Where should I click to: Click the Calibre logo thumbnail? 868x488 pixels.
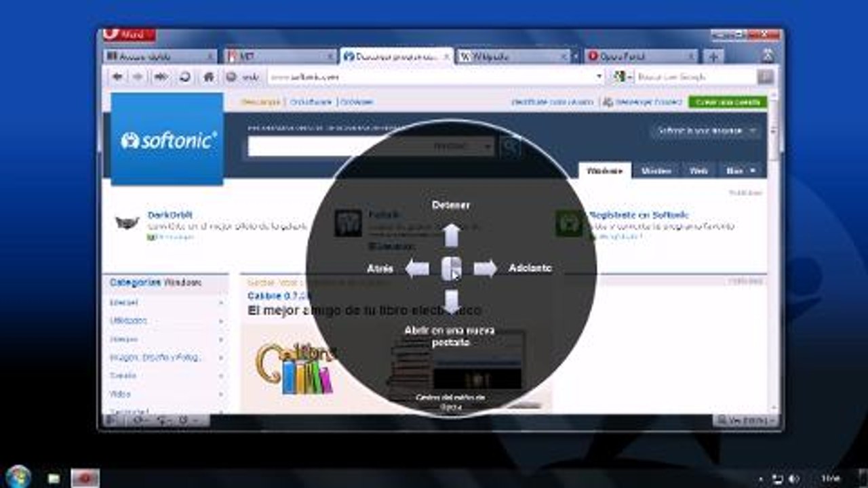[296, 369]
